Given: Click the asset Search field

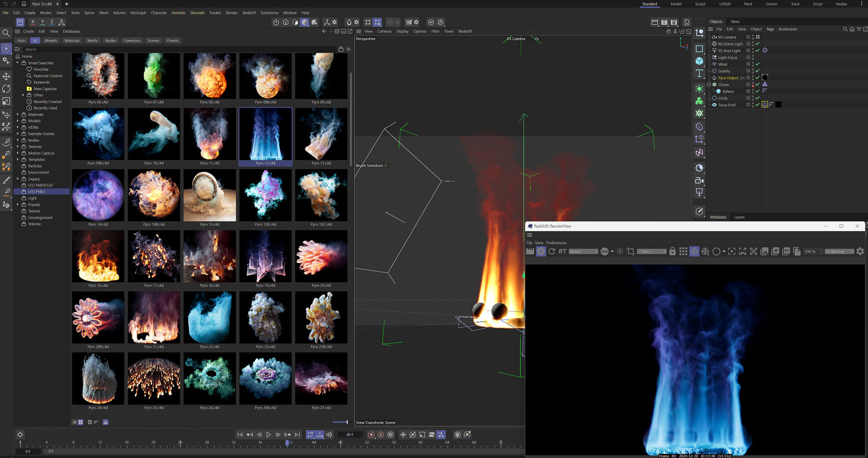Looking at the screenshot, I should pos(180,49).
